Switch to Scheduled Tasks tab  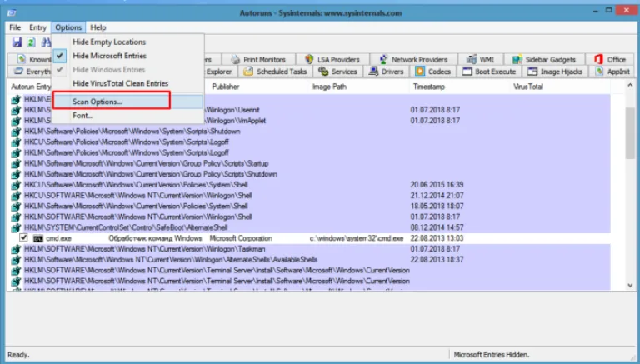click(275, 72)
